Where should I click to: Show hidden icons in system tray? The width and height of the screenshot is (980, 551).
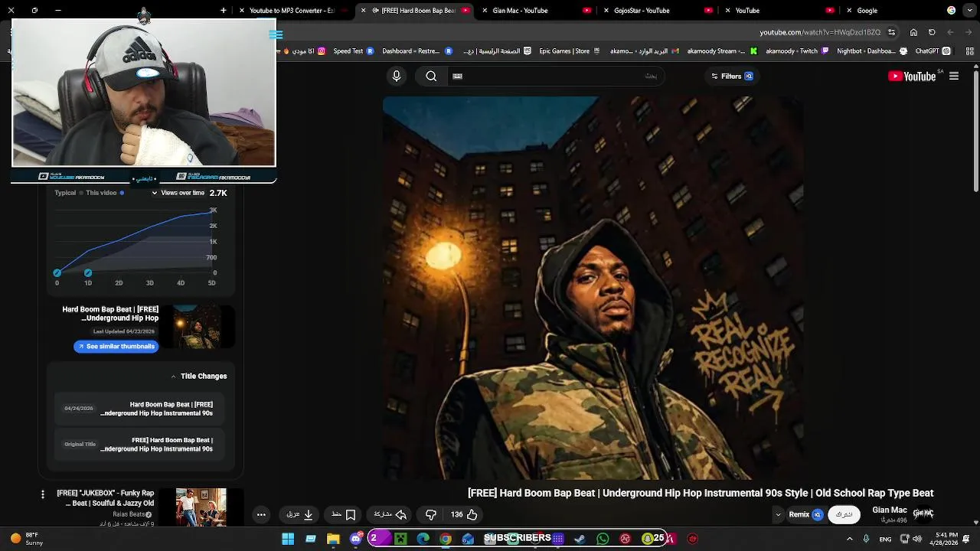coord(849,539)
